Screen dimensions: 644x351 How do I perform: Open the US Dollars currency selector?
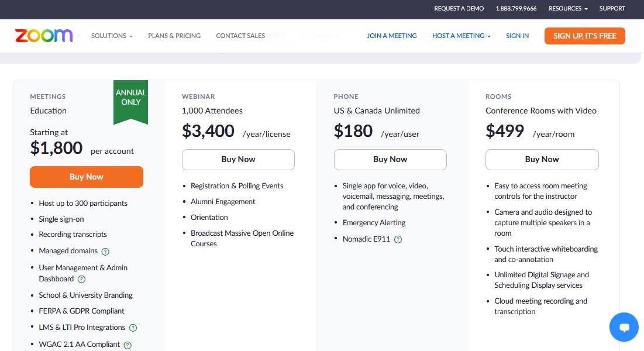[319, 36]
